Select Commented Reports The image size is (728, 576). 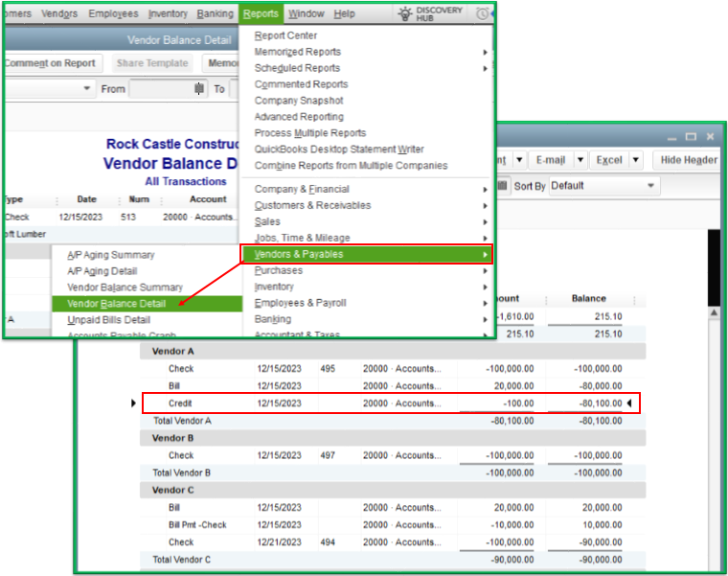[x=301, y=84]
